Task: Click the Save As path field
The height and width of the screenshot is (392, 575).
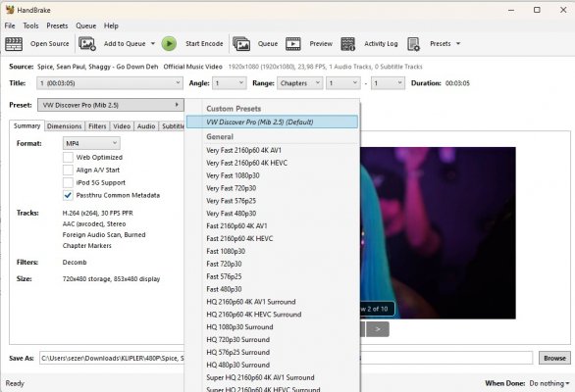Action: (x=287, y=358)
